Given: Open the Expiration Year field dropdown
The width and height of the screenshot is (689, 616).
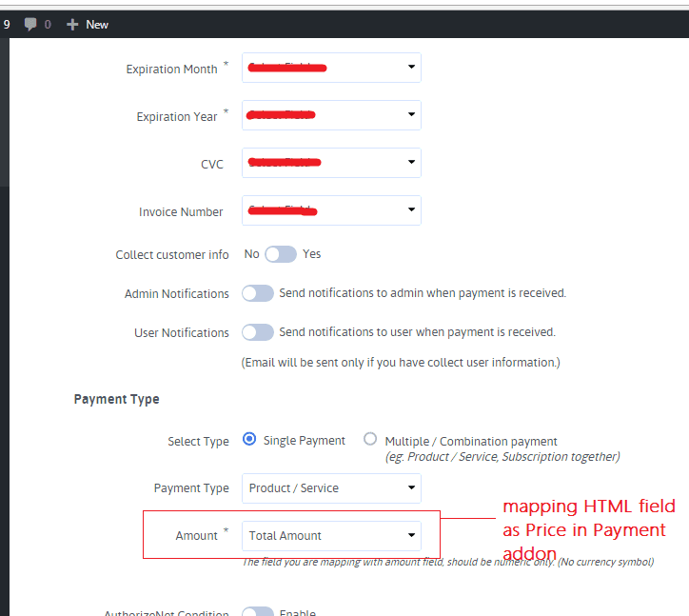Looking at the screenshot, I should (x=331, y=115).
